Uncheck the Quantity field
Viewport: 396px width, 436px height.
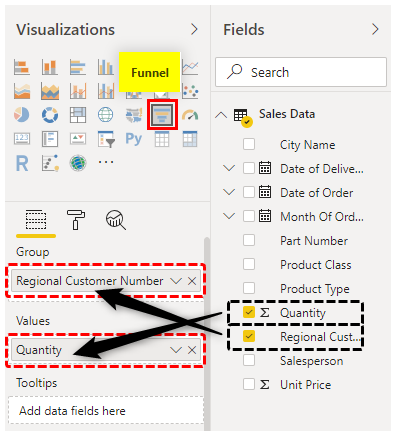pyautogui.click(x=249, y=312)
